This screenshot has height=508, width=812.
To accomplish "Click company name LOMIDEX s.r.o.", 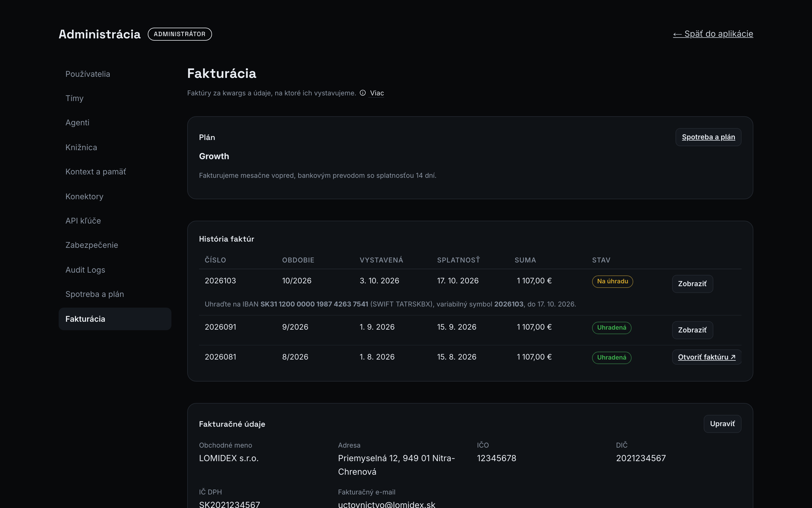I will pyautogui.click(x=228, y=459).
